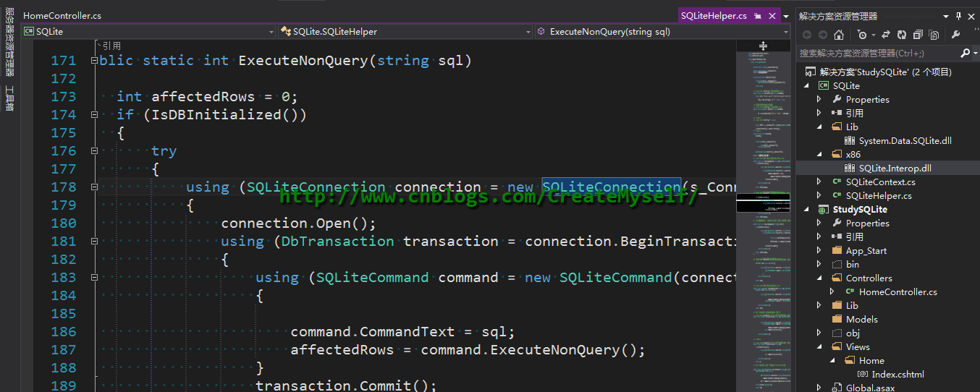
Task: Expand Properties under SQLite project
Action: point(819,99)
